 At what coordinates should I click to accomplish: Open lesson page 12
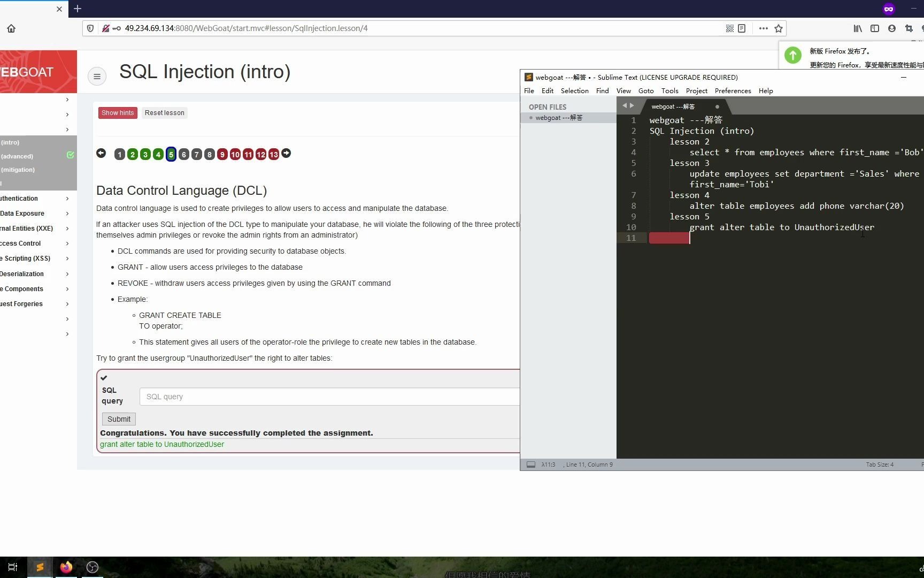pyautogui.click(x=261, y=155)
